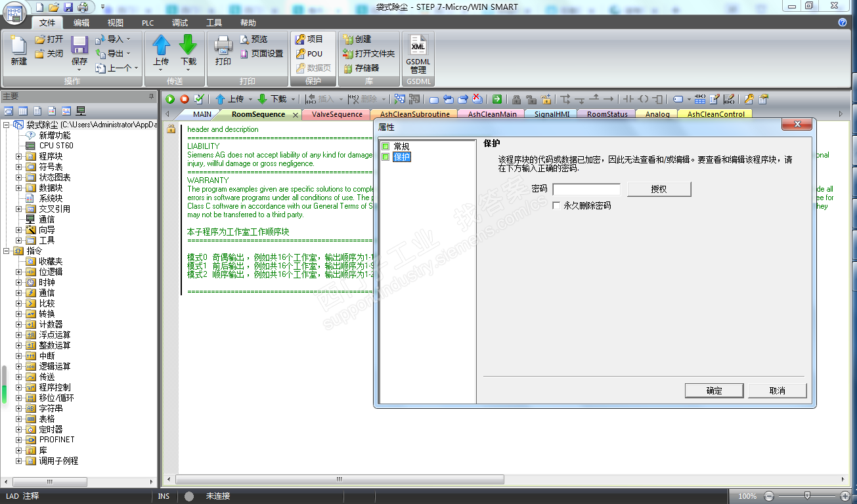Expand the 数据块 tree node

19,188
